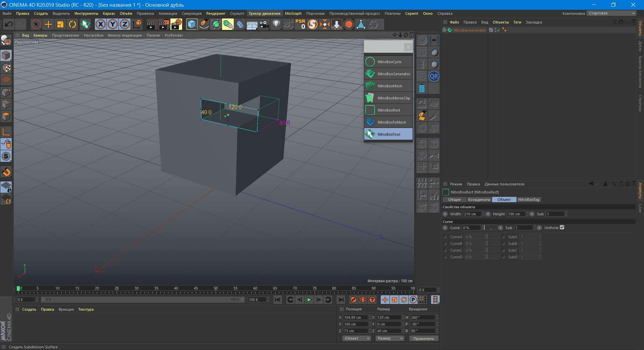Toggle Y axis lock
644x350 pixels.
coord(113,24)
